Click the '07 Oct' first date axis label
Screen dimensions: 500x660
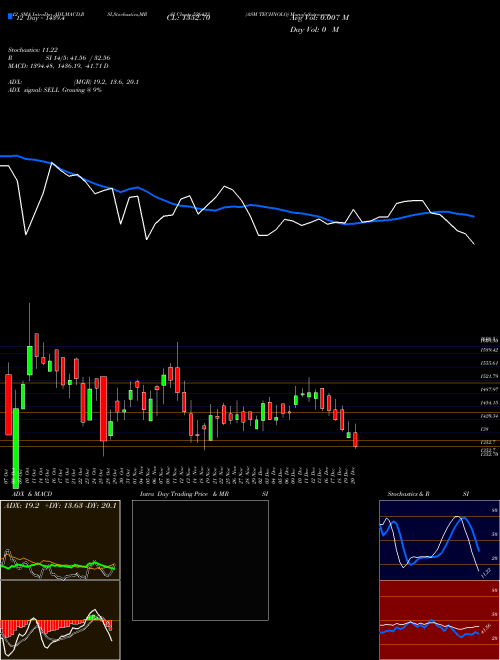pyautogui.click(x=8, y=476)
